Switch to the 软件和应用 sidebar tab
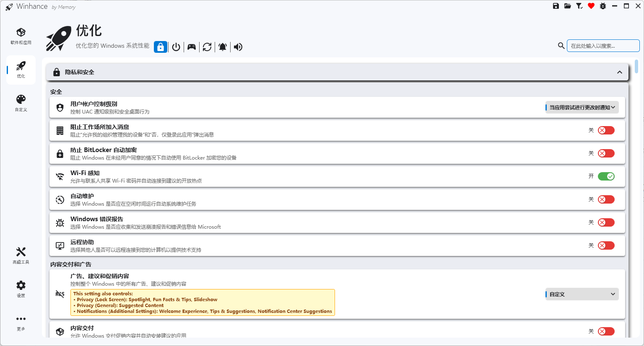Image resolution: width=644 pixels, height=346 pixels. point(21,36)
